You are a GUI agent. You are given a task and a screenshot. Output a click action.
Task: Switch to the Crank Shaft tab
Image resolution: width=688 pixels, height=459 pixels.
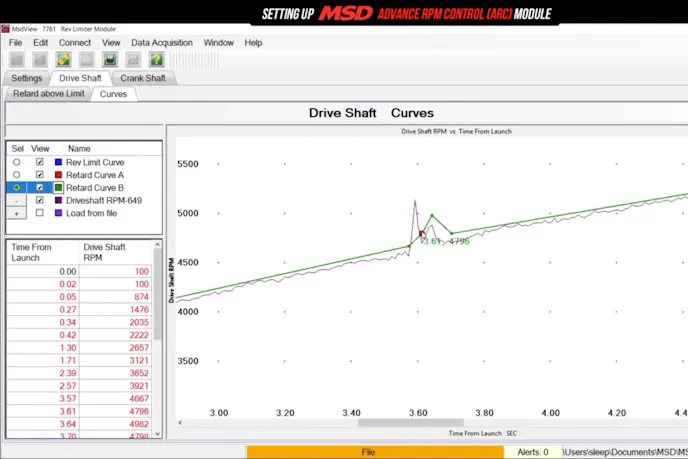click(144, 78)
